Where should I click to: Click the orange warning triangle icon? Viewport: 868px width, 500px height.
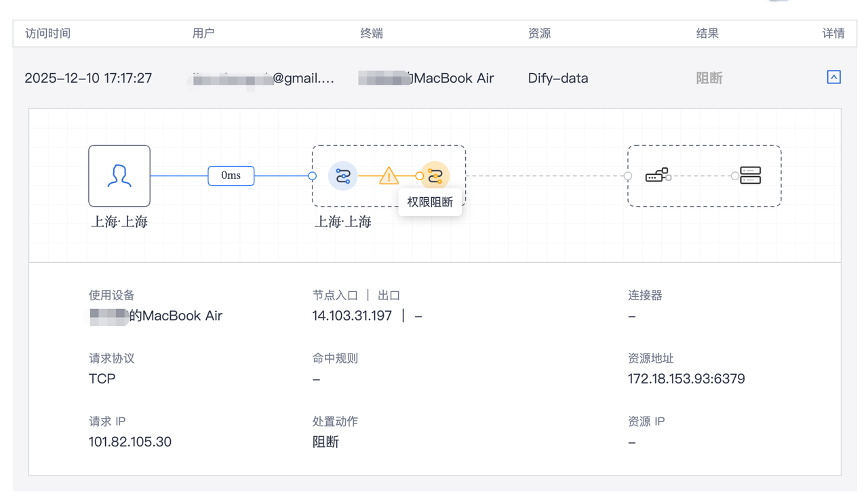pos(389,176)
